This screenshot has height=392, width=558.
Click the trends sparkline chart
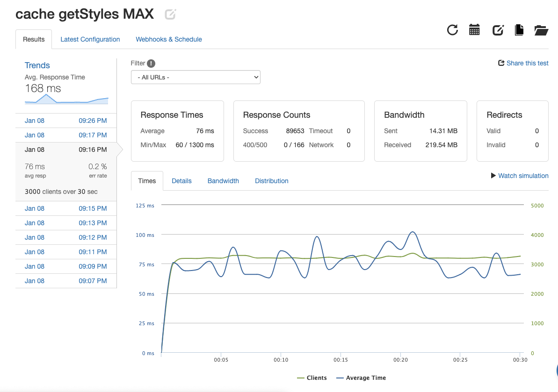tap(66, 99)
